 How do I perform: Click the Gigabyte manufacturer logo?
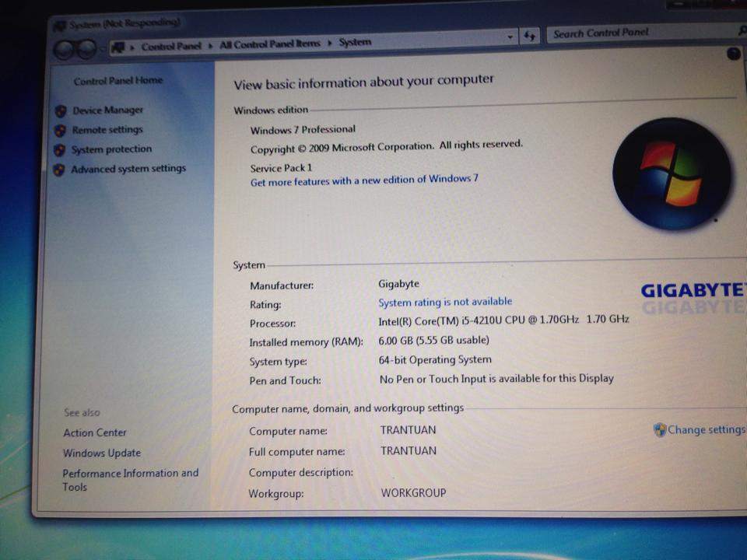coord(693,290)
